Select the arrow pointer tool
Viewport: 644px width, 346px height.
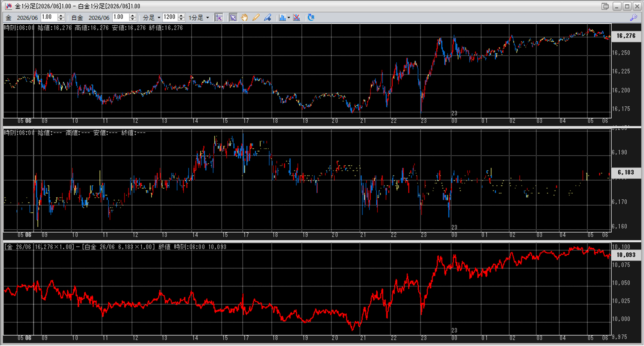pyautogui.click(x=233, y=18)
